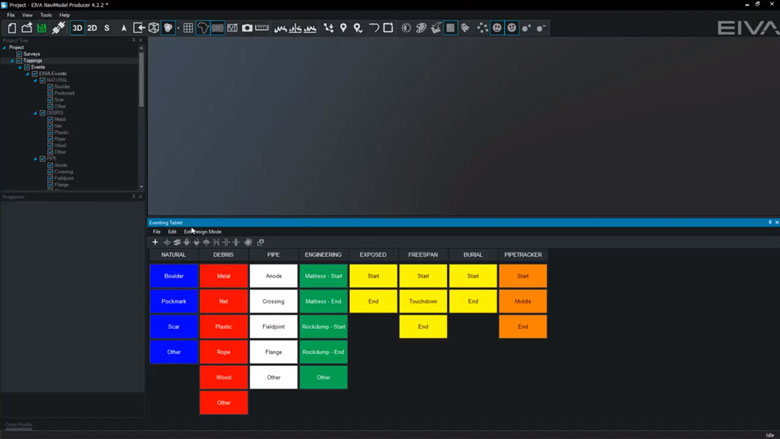
Task: Click the orange Middle pipetracker tile
Action: (x=523, y=301)
